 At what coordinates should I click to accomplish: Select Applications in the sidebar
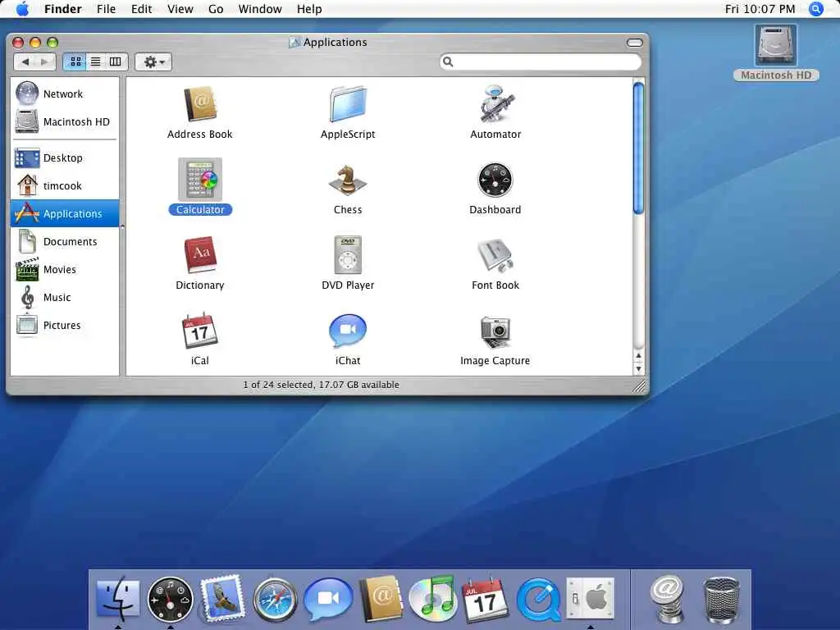click(x=65, y=214)
